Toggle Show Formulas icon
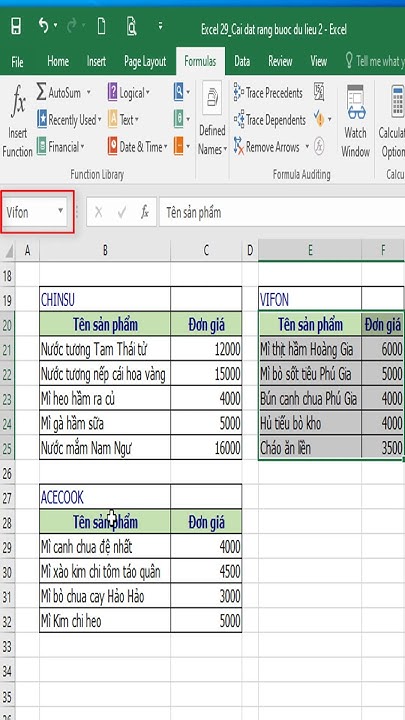 (320, 92)
